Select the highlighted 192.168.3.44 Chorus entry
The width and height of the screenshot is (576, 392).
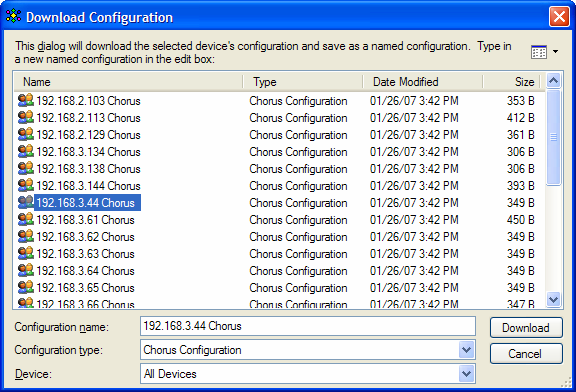pos(87,203)
